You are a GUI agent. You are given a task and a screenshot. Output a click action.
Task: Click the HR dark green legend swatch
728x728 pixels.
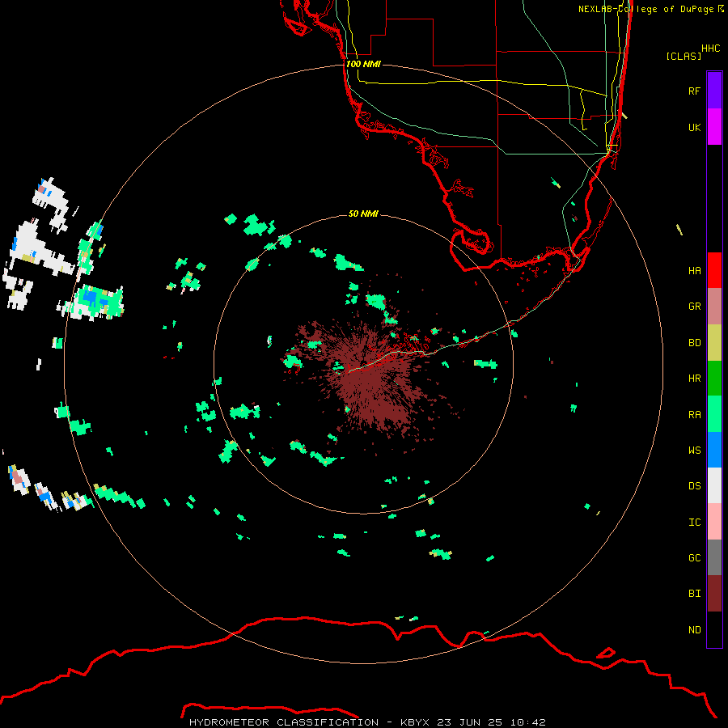(714, 378)
